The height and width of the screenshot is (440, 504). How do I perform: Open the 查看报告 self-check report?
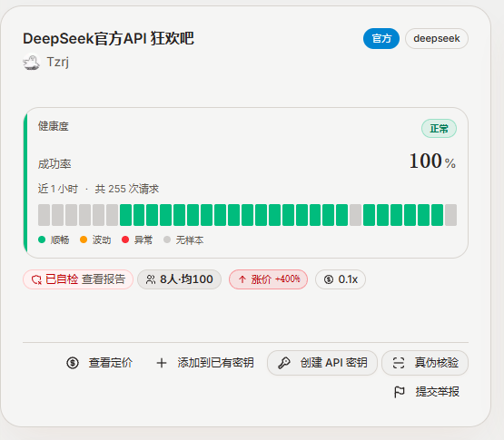click(x=104, y=279)
